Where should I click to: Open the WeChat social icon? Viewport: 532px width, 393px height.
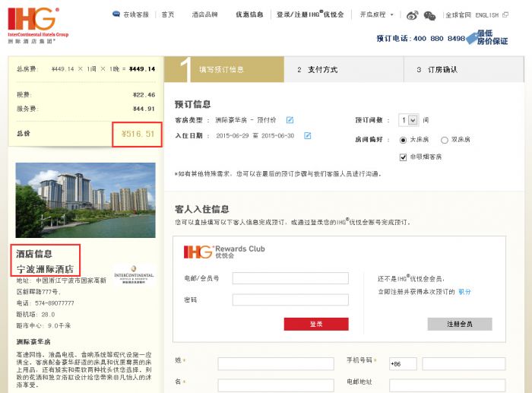click(x=429, y=16)
